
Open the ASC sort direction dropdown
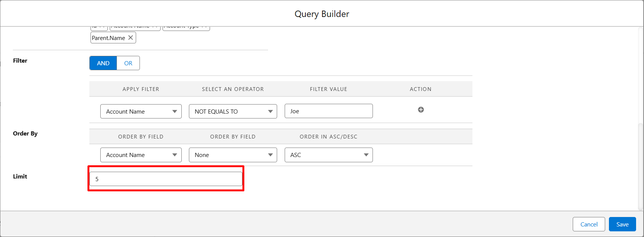[328, 155]
